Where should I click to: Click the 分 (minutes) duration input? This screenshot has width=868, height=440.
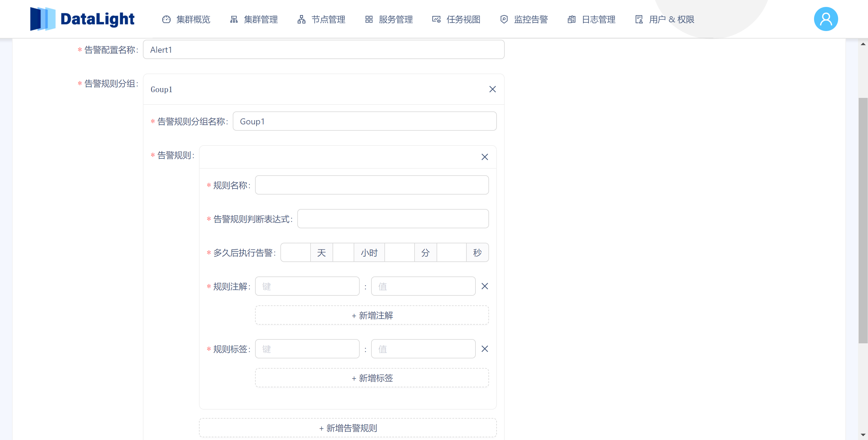(x=400, y=252)
